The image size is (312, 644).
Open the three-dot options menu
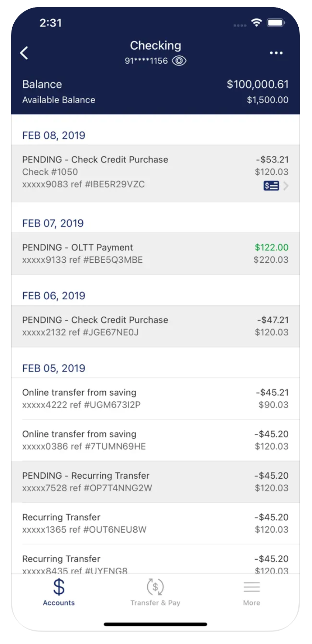click(276, 53)
